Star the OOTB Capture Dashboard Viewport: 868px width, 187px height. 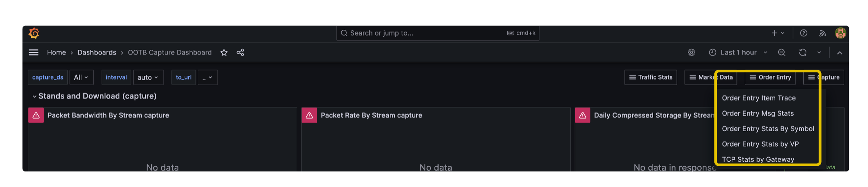224,52
